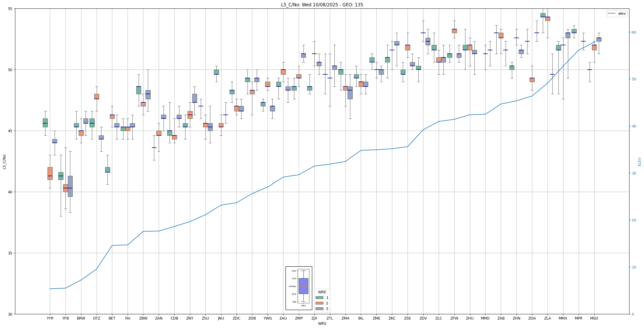Click the MMD x-axis tick label
Screen dimensions: 644x328
485,318
